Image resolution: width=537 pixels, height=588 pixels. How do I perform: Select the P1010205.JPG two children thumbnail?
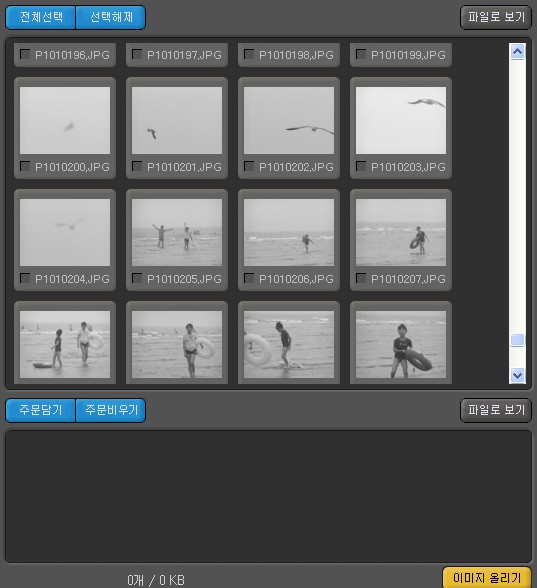(177, 232)
